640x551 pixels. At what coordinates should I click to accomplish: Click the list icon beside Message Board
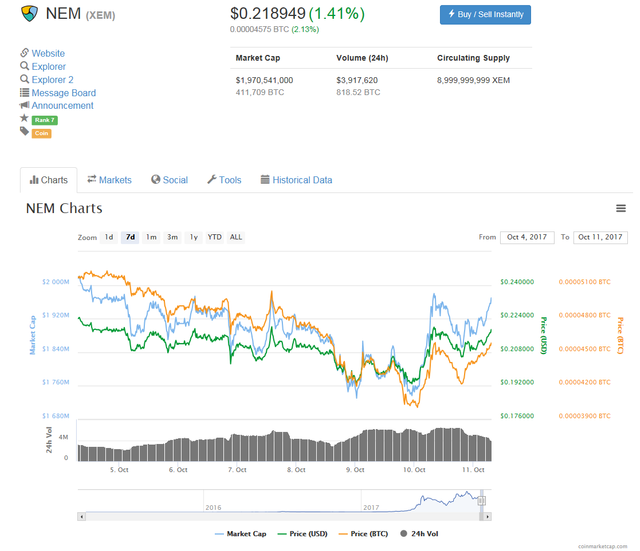(x=24, y=92)
